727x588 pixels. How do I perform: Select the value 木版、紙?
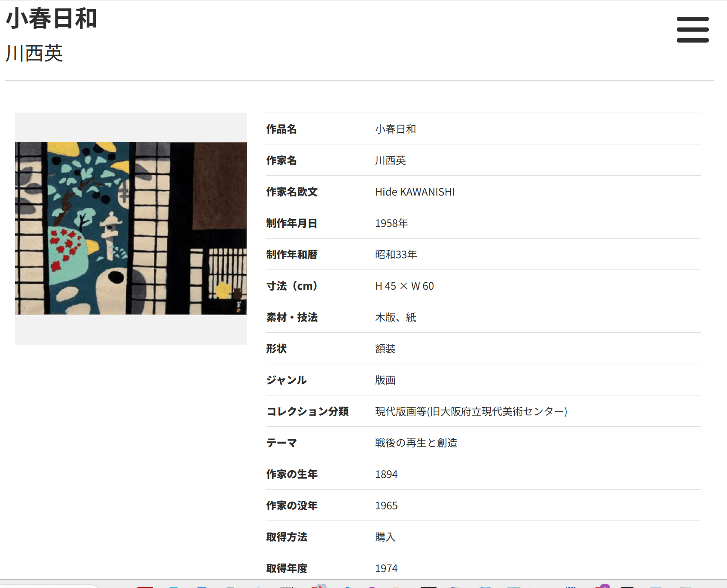[x=396, y=317]
